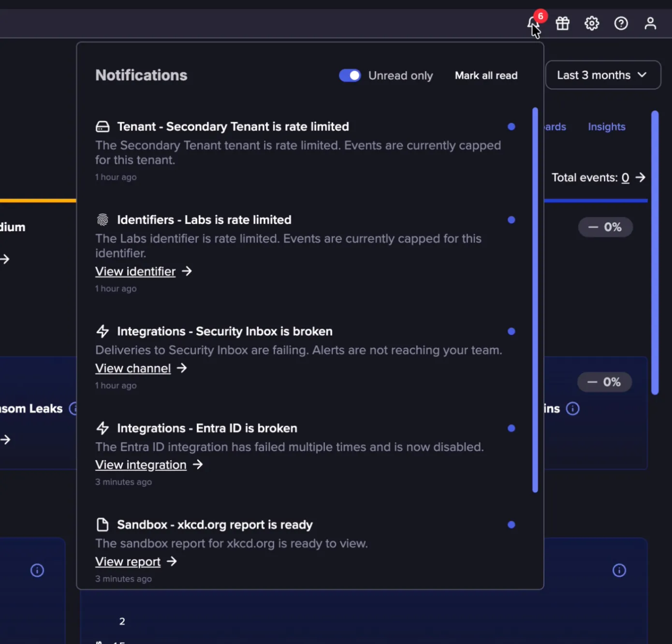This screenshot has height=644, width=672.
Task: Click the Tenant rate limited drive icon
Action: pos(102,127)
